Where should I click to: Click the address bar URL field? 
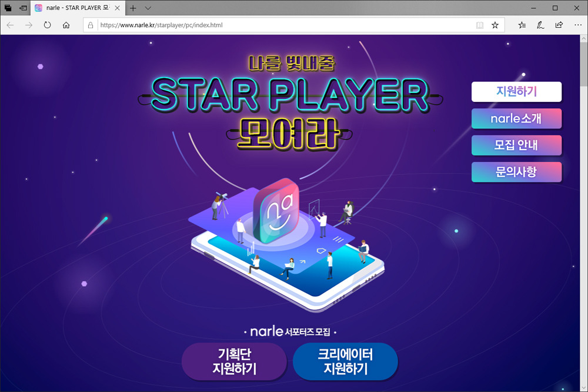point(285,25)
